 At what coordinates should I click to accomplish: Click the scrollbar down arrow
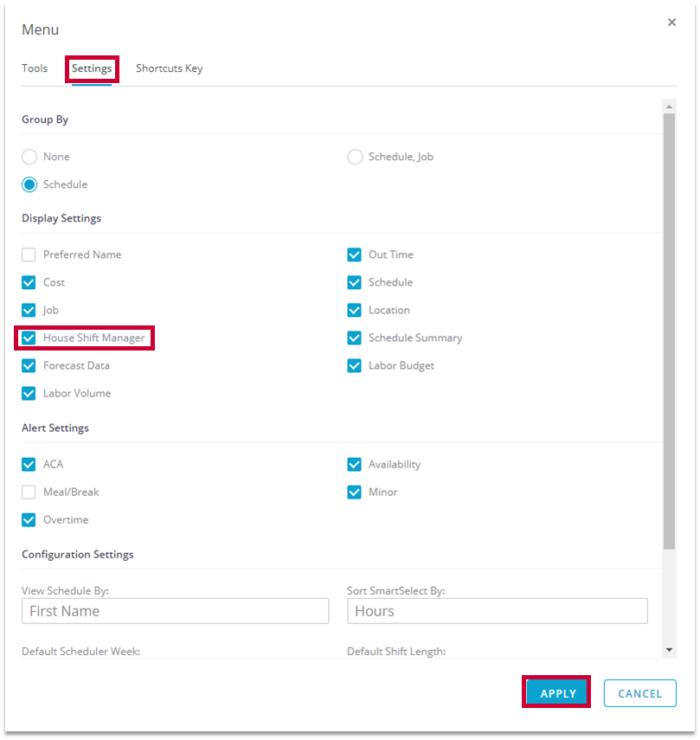[669, 649]
